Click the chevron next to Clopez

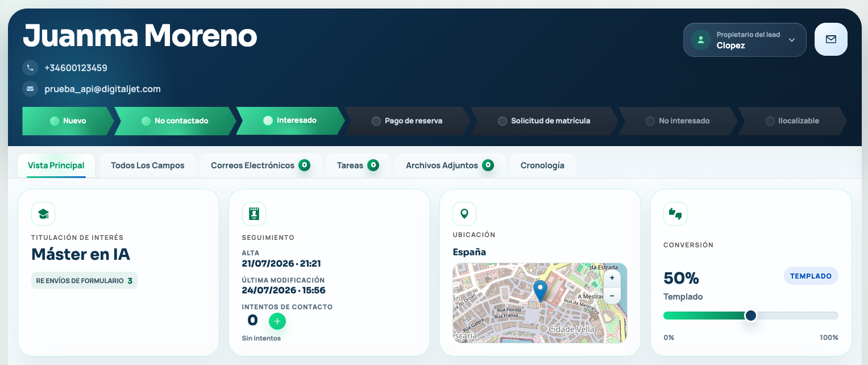click(791, 40)
